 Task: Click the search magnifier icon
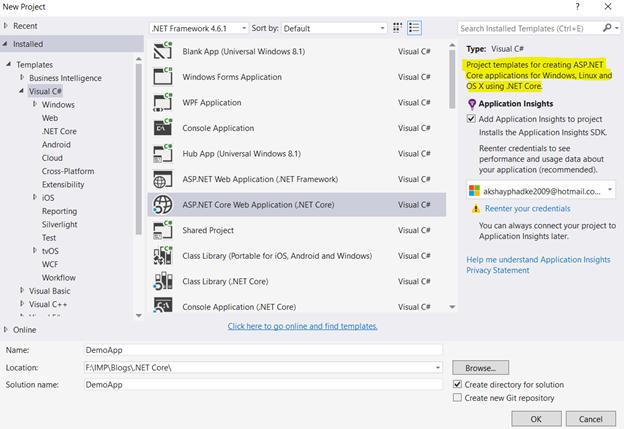pos(606,28)
